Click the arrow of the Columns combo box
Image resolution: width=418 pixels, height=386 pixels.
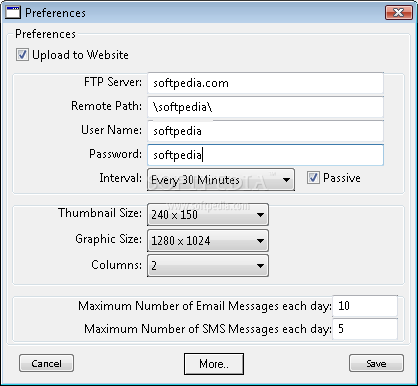pyautogui.click(x=260, y=266)
